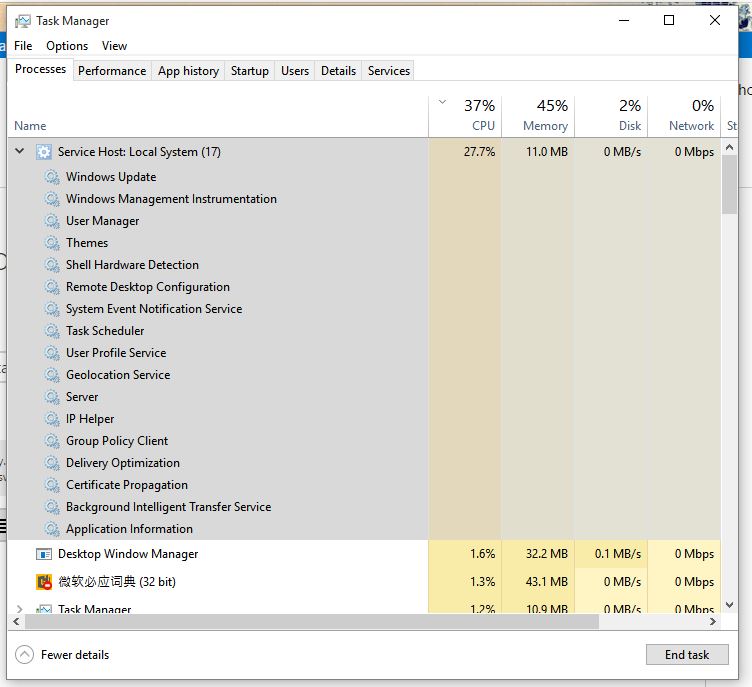Screen dimensions: 752x687
Task: Click the Group Policy Client service icon
Action: [x=52, y=442]
